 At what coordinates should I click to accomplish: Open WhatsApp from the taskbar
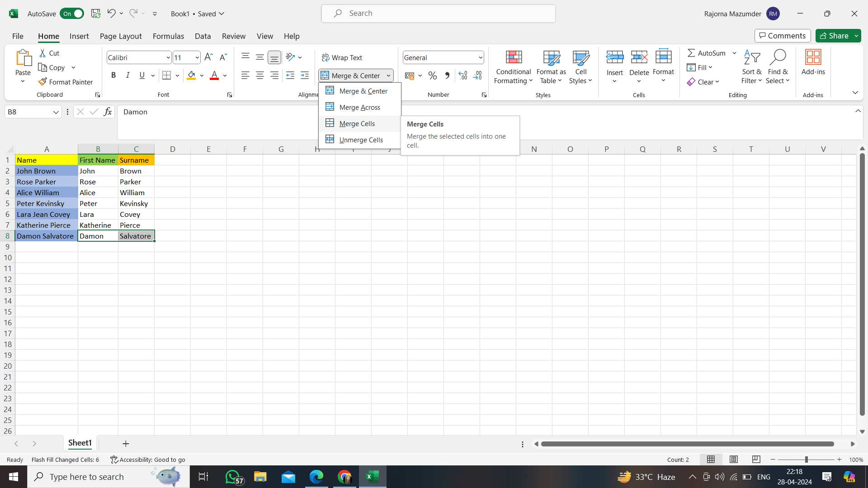click(233, 477)
